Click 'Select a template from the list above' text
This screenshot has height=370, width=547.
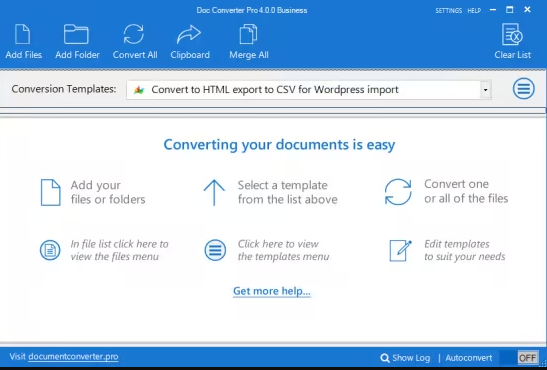[x=287, y=192]
